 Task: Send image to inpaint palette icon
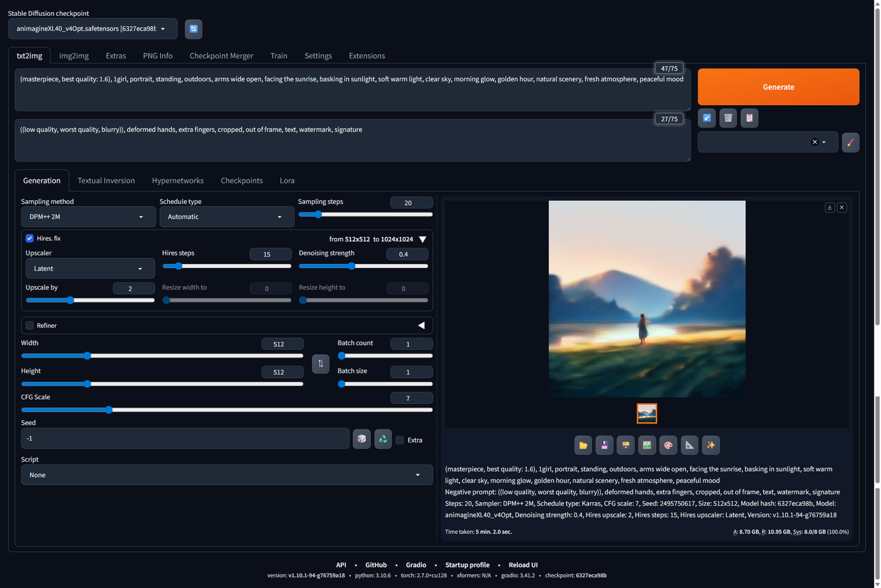pyautogui.click(x=668, y=445)
